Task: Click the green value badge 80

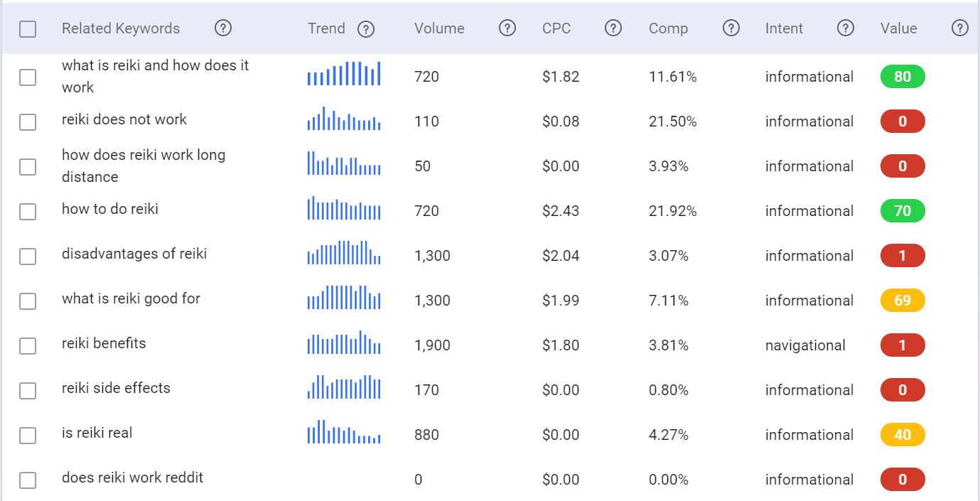Action: pyautogui.click(x=903, y=77)
